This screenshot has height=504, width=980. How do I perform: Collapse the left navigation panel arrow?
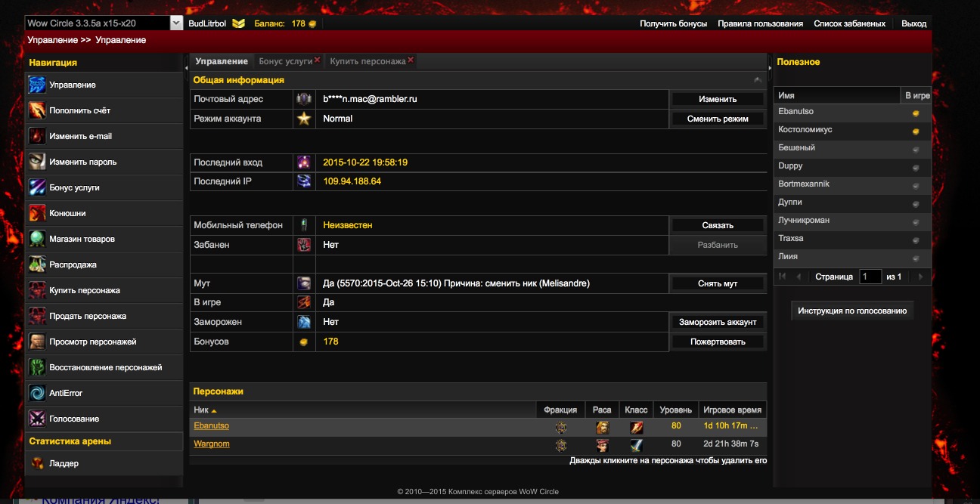pos(186,68)
